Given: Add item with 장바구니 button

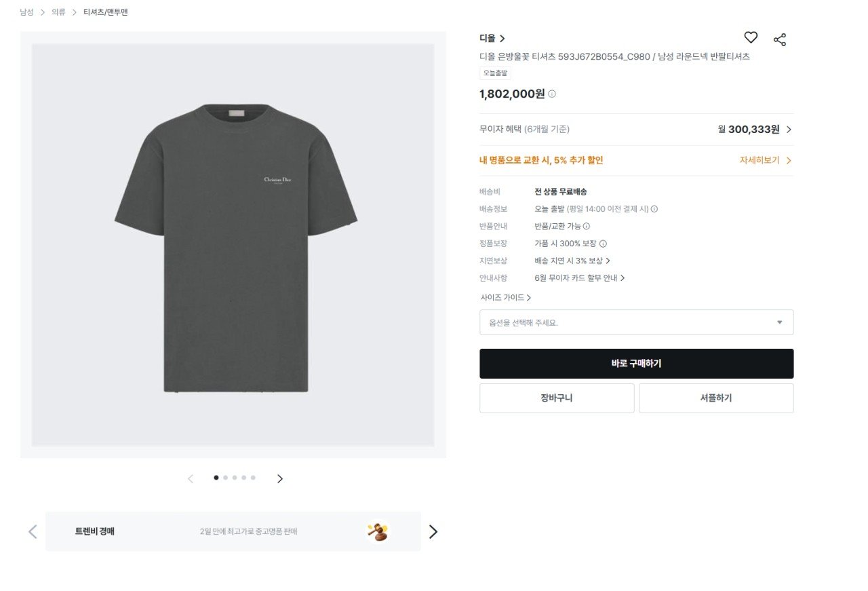Looking at the screenshot, I should [556, 398].
